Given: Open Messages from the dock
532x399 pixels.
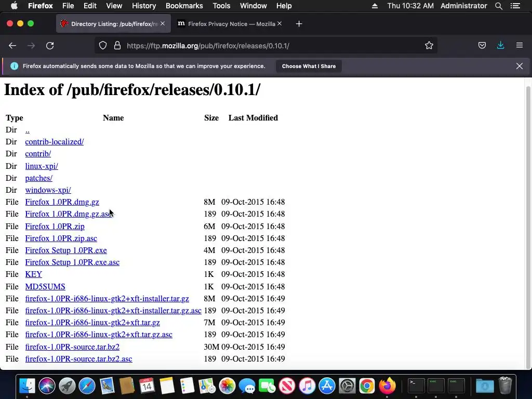Looking at the screenshot, I should click(247, 386).
